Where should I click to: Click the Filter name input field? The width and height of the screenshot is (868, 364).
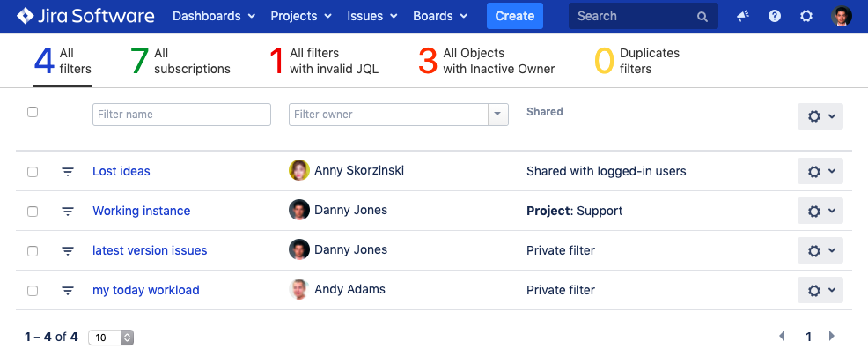click(181, 115)
